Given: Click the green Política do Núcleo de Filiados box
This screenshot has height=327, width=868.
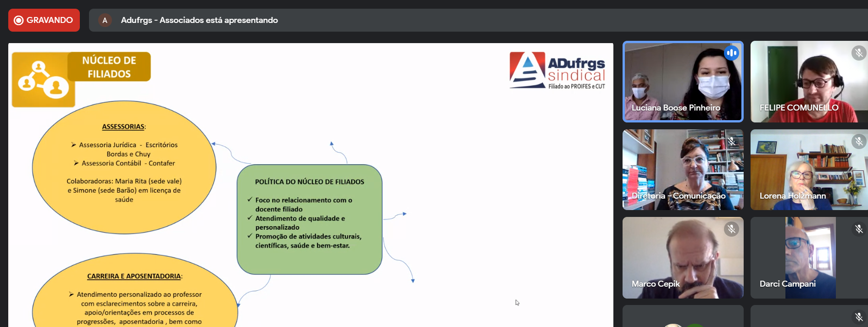Looking at the screenshot, I should pyautogui.click(x=309, y=219).
